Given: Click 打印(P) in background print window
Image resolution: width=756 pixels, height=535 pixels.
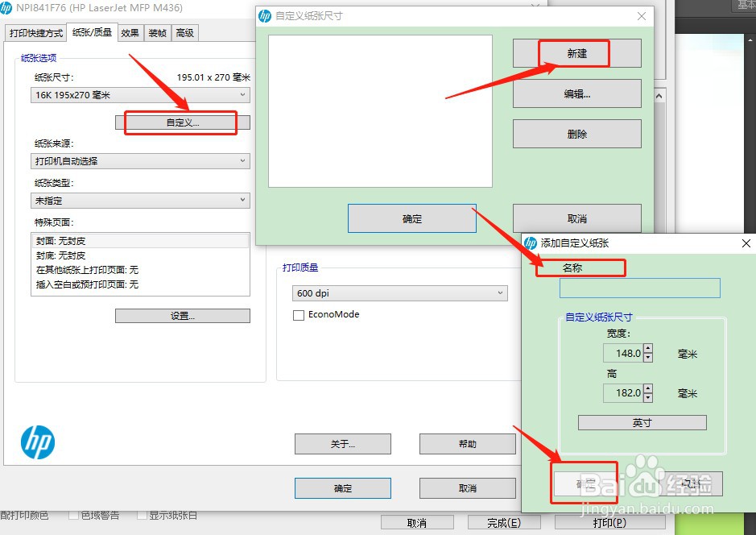Looking at the screenshot, I should click(610, 522).
